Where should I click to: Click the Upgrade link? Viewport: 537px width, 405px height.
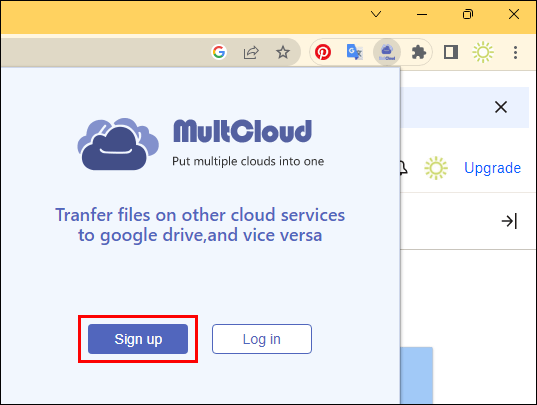click(x=492, y=168)
